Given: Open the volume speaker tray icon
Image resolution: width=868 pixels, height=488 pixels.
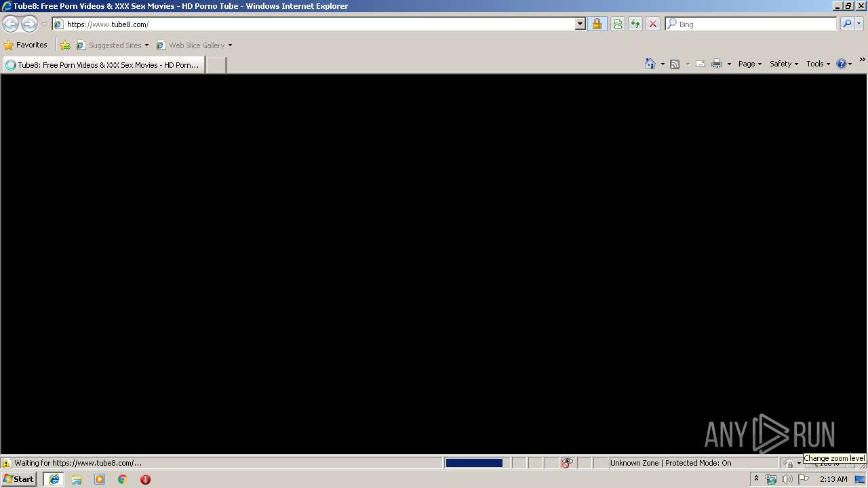Looking at the screenshot, I should (x=787, y=479).
